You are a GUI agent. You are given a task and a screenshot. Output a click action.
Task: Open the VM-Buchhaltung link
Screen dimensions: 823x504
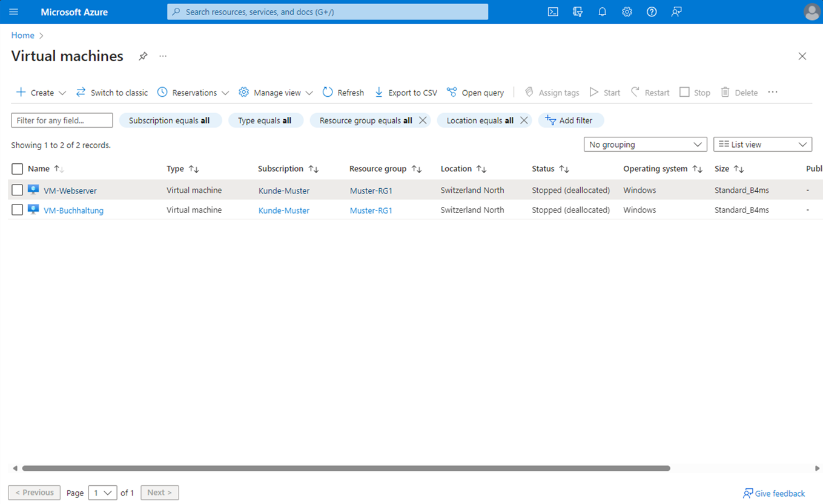click(74, 211)
